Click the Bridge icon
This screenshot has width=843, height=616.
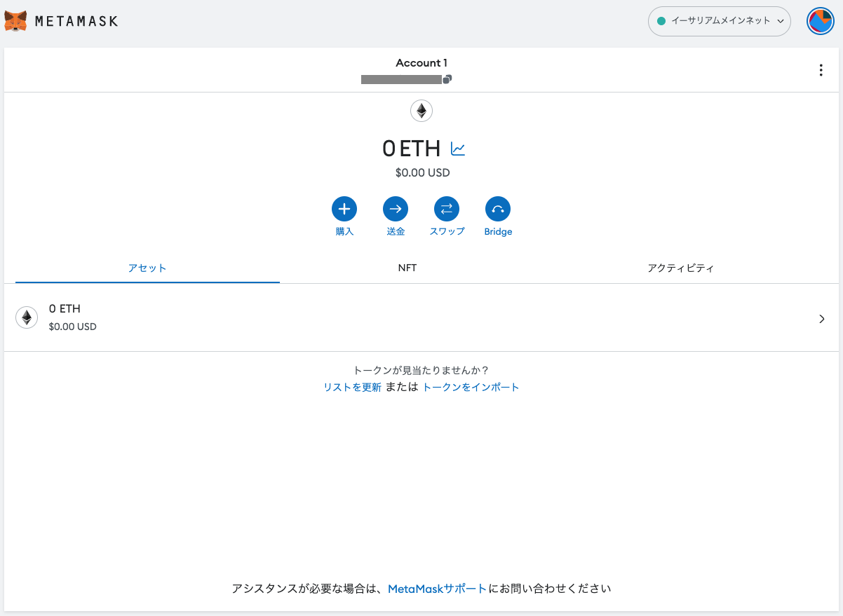(498, 209)
